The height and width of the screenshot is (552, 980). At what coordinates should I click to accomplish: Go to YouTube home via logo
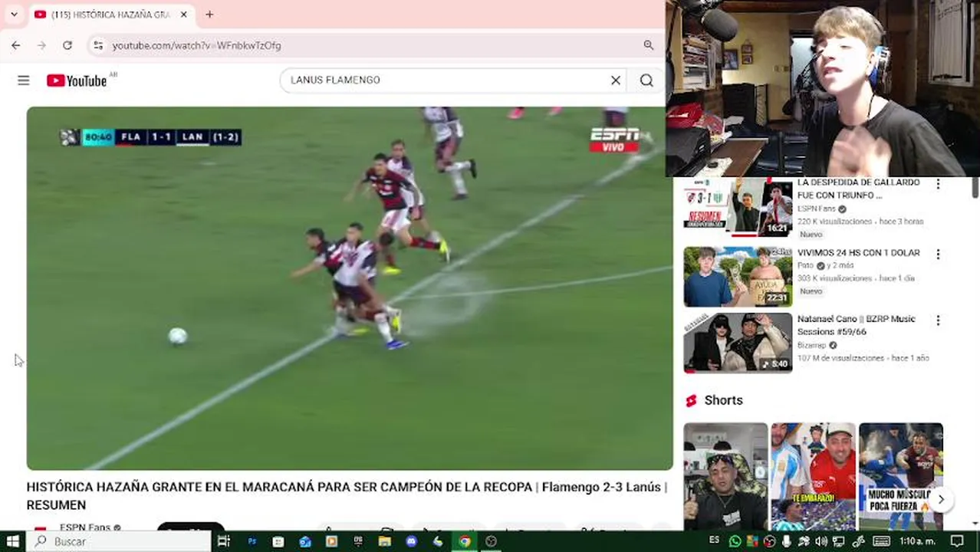[77, 80]
